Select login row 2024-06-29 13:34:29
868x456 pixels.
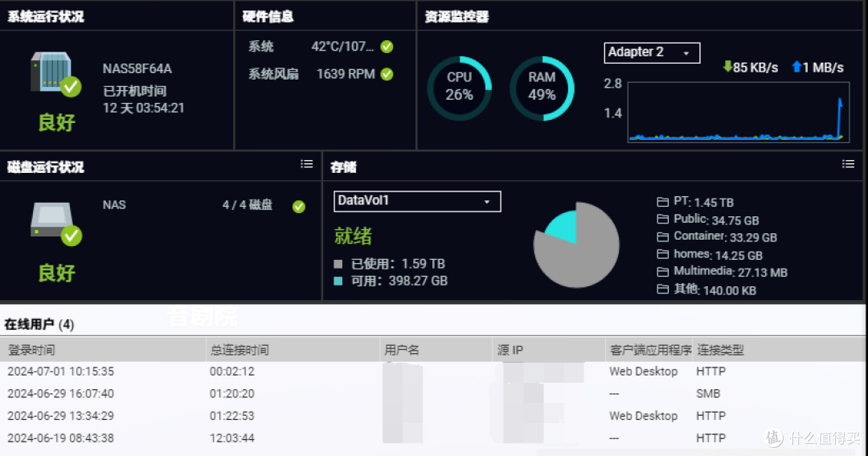coord(433,416)
